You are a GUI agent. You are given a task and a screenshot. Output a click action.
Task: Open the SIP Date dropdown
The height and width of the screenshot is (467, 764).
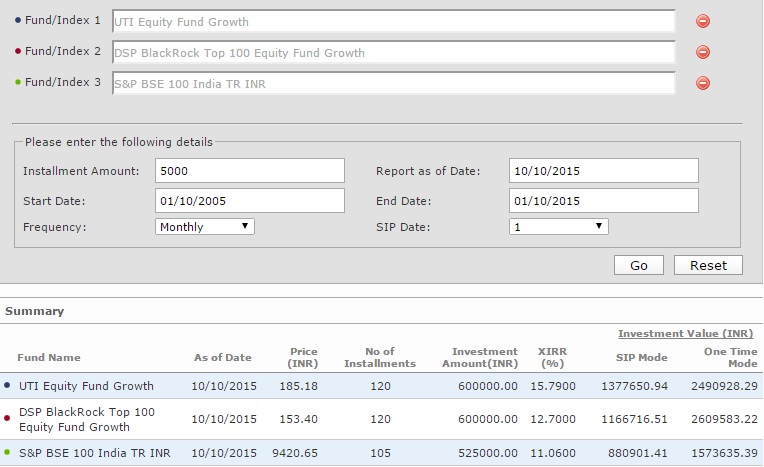(x=559, y=227)
